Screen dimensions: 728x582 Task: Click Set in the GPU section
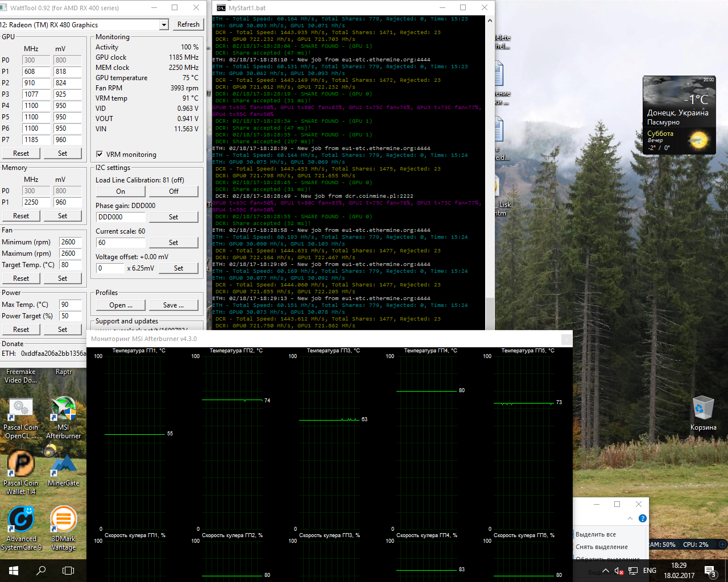(63, 153)
